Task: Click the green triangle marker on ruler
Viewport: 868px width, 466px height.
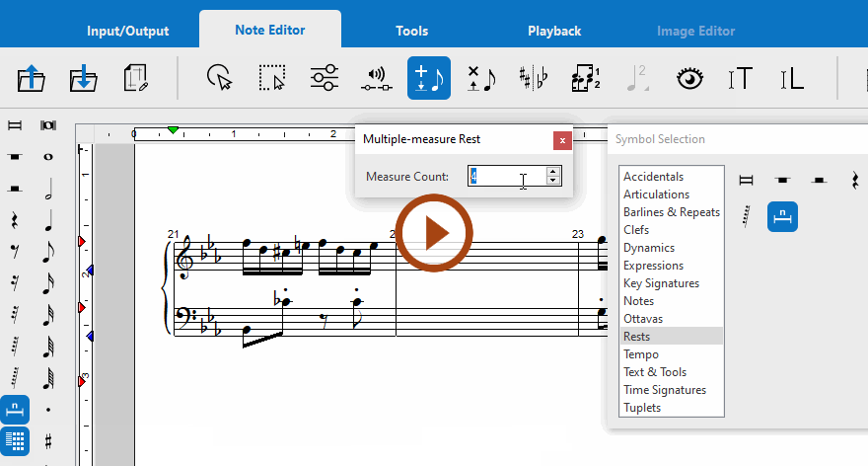Action: point(174,130)
